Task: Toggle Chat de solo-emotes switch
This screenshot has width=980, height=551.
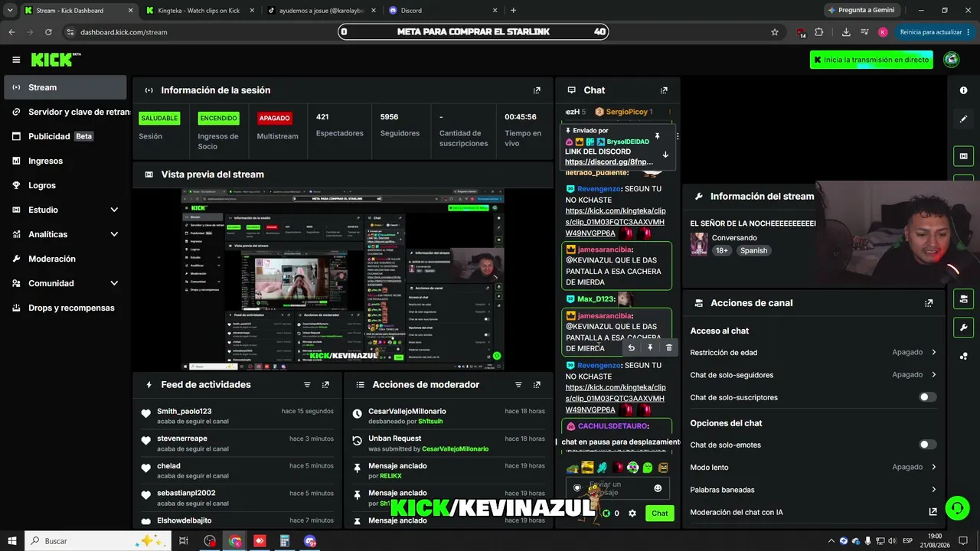Action: 928,445
